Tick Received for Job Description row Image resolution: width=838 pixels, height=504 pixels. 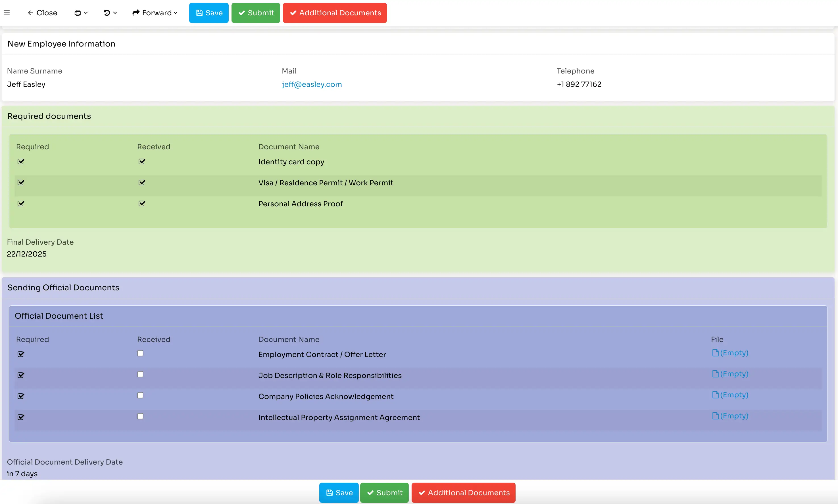point(140,374)
